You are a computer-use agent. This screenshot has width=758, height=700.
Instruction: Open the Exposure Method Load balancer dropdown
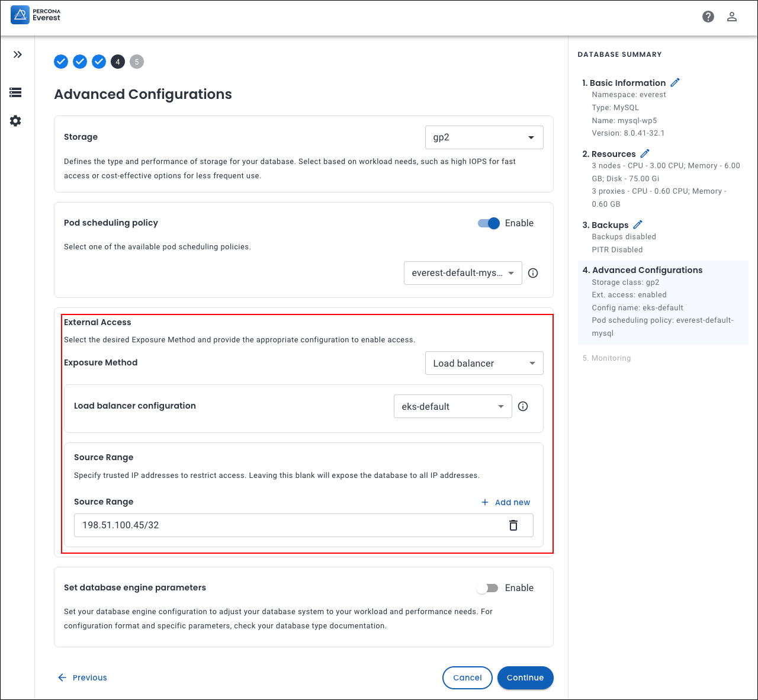click(484, 363)
